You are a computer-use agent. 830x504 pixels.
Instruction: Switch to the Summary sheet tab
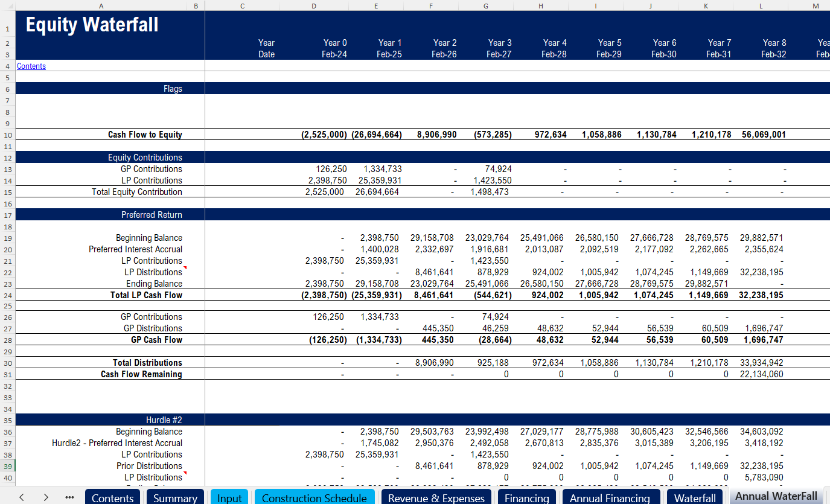click(175, 497)
